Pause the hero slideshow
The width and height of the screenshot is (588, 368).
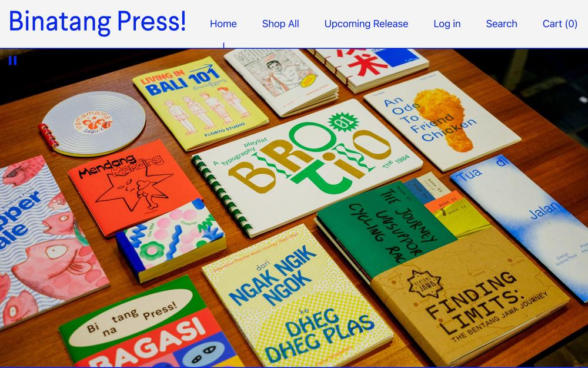12,61
